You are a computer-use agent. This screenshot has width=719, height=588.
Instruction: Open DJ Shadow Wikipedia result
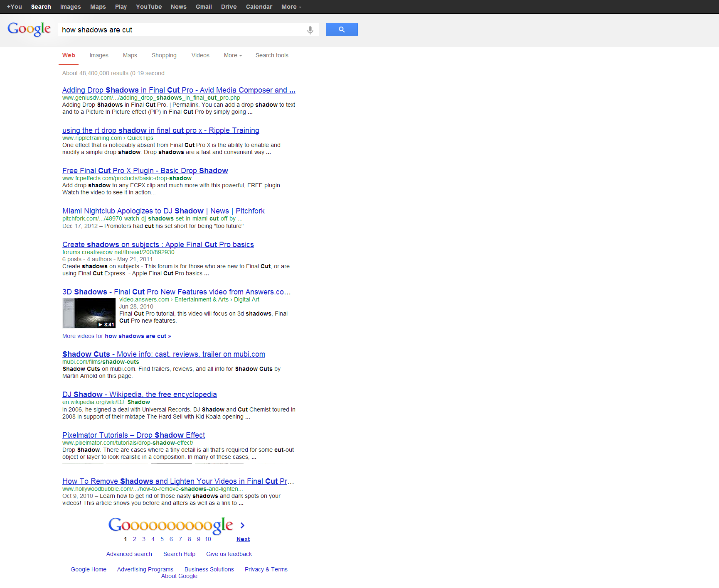pos(140,394)
